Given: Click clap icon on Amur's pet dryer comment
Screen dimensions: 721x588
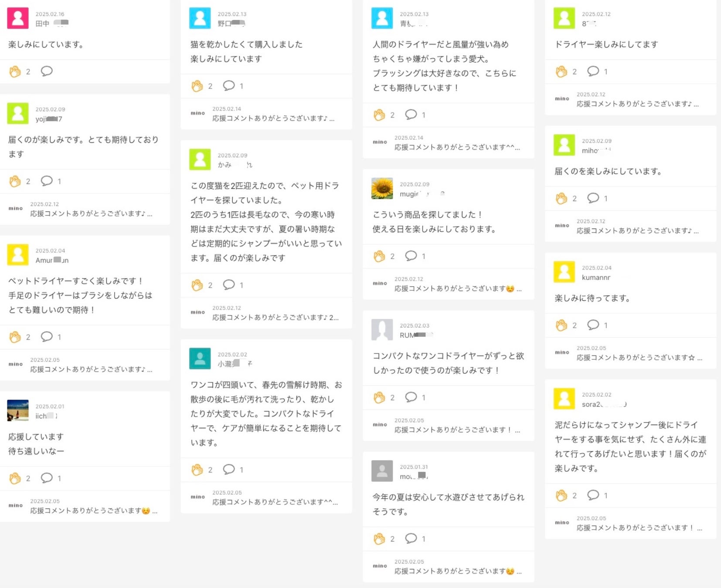Looking at the screenshot, I should 15,337.
